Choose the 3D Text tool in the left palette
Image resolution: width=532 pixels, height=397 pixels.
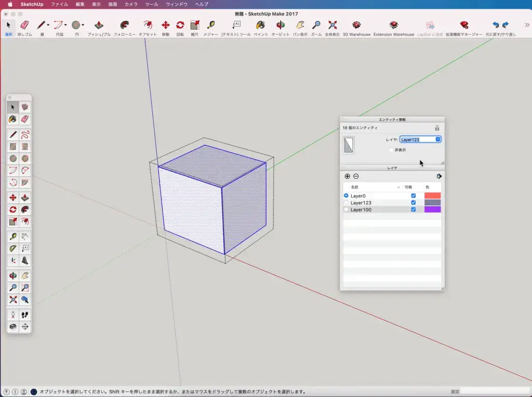25,260
